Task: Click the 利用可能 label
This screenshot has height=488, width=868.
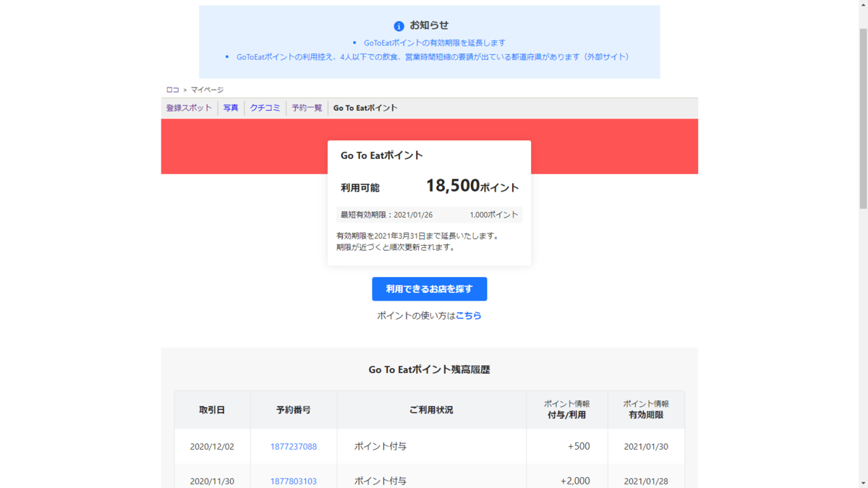Action: click(x=360, y=188)
